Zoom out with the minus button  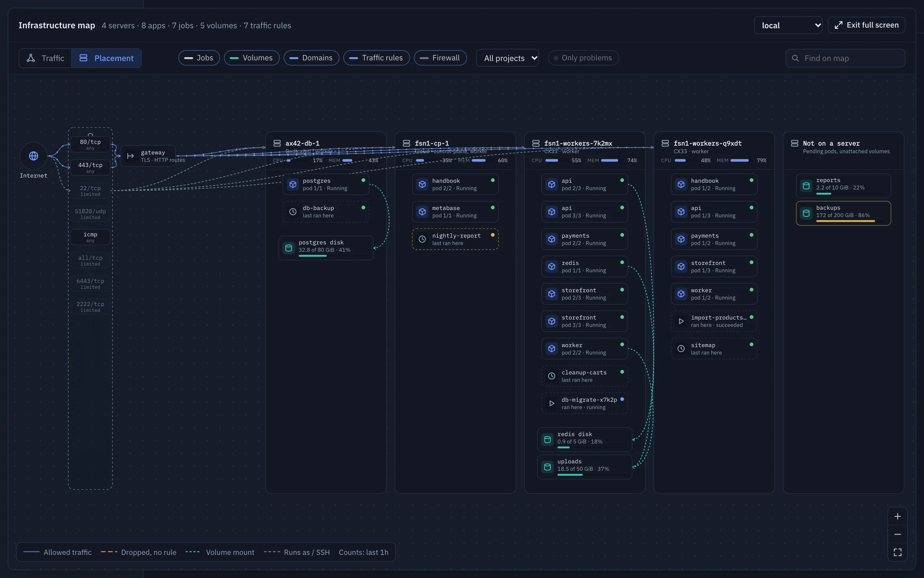point(898,534)
